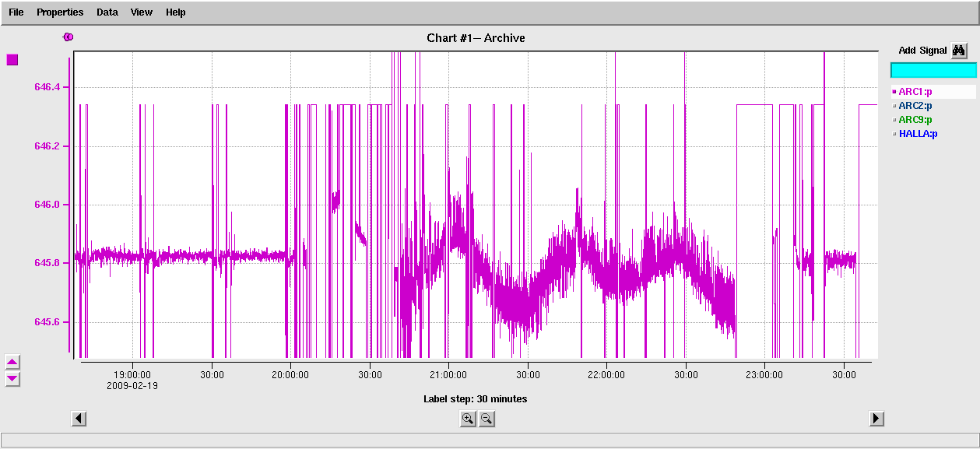980x449 pixels.
Task: Click the Add Signal label
Action: [x=922, y=51]
